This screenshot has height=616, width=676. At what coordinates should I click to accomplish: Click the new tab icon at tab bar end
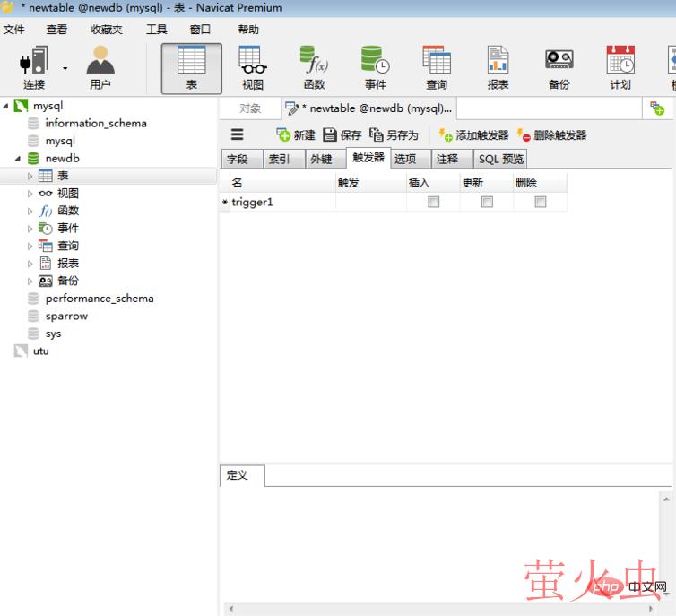click(657, 108)
